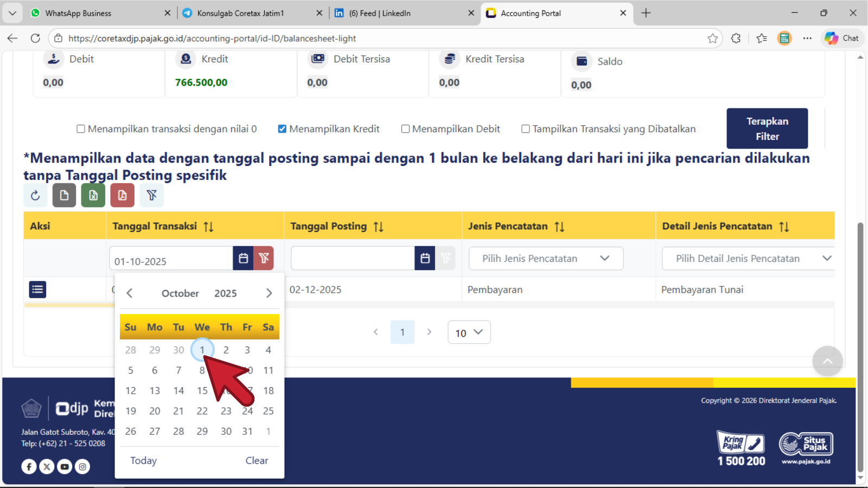Click the Tanggal Posting date input field
The image size is (868, 488).
tap(353, 259)
